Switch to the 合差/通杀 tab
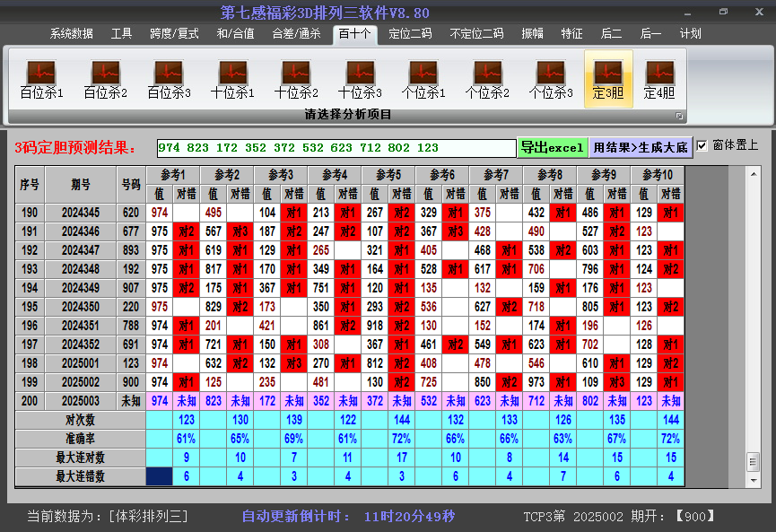 tap(296, 34)
